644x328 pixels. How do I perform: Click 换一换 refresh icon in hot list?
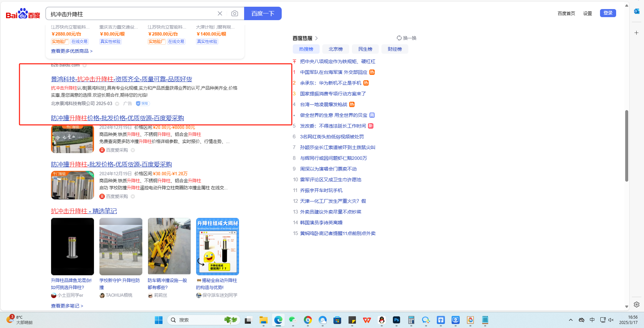click(x=399, y=38)
